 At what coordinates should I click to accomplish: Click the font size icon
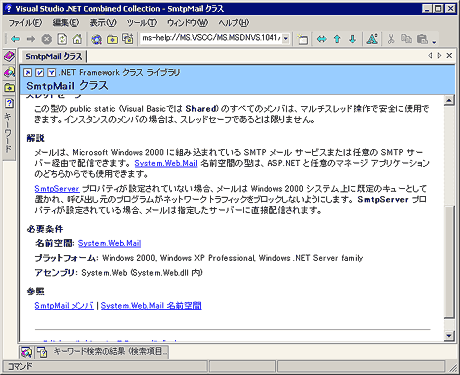tap(372, 39)
